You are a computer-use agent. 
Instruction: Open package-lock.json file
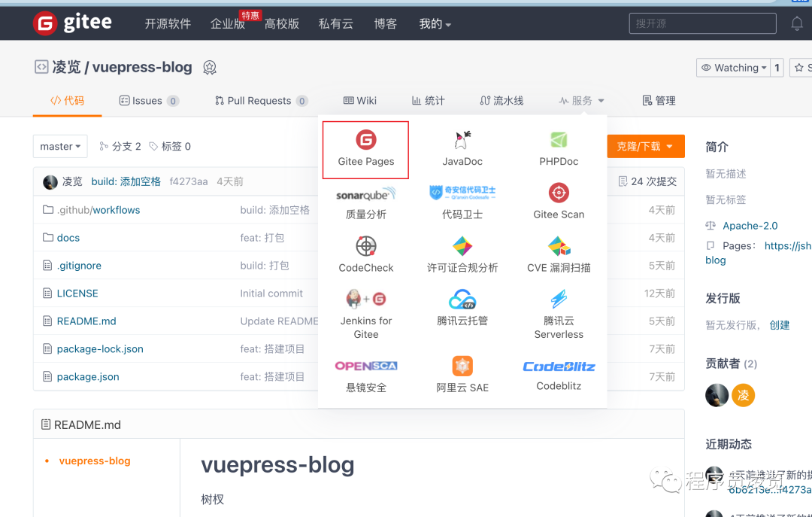100,349
